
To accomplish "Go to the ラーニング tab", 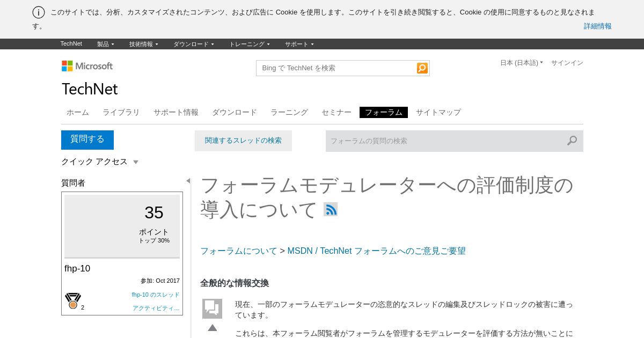I will tap(289, 112).
